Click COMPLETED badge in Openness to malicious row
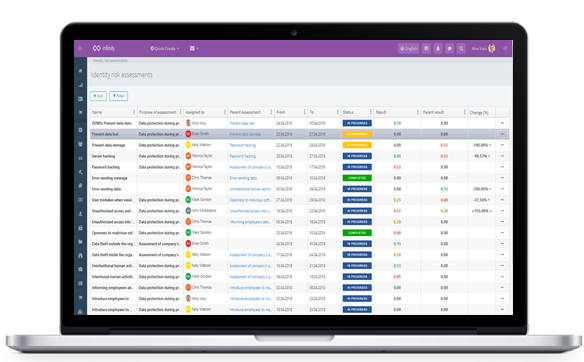The height and width of the screenshot is (362, 584). pos(357,233)
